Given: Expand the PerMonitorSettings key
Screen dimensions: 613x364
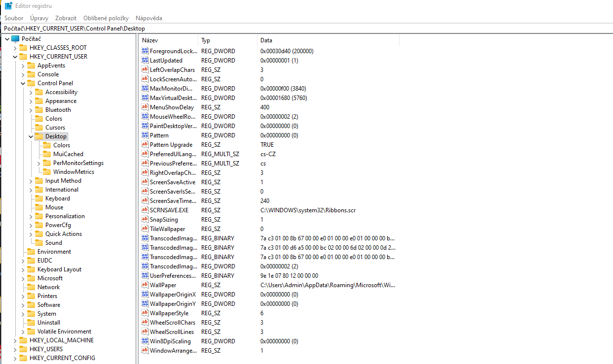Looking at the screenshot, I should tap(39, 163).
